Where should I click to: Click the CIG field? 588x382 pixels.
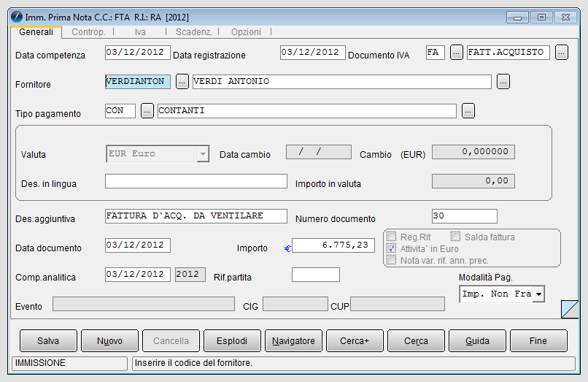click(x=295, y=304)
